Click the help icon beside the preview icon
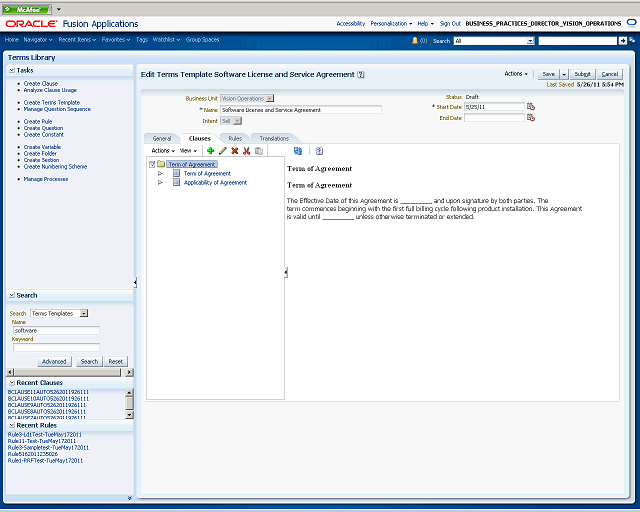This screenshot has width=640, height=512. pos(319,151)
